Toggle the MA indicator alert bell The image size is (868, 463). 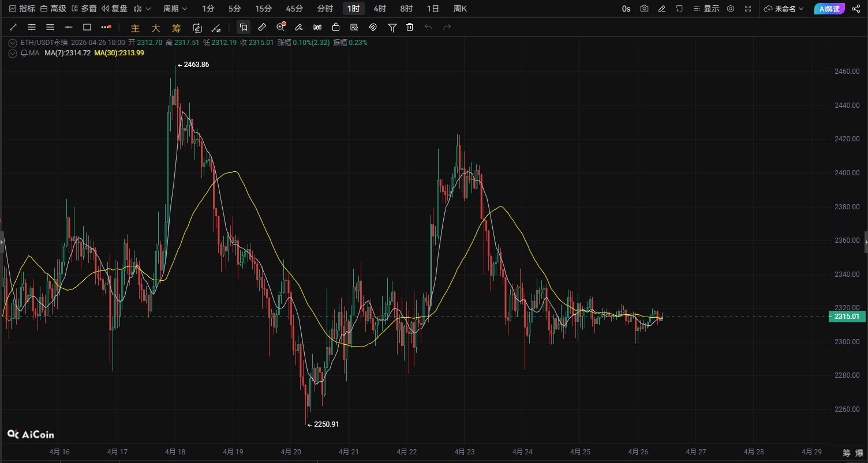tap(24, 53)
